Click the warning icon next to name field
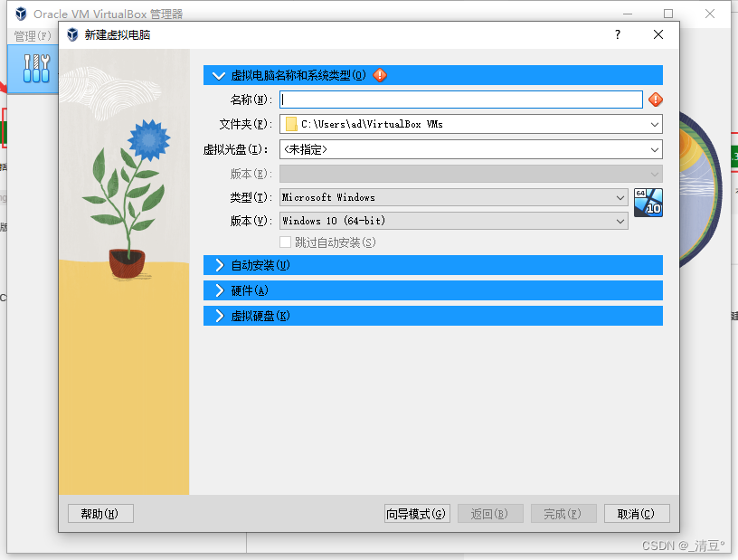This screenshot has width=738, height=560. coord(655,100)
